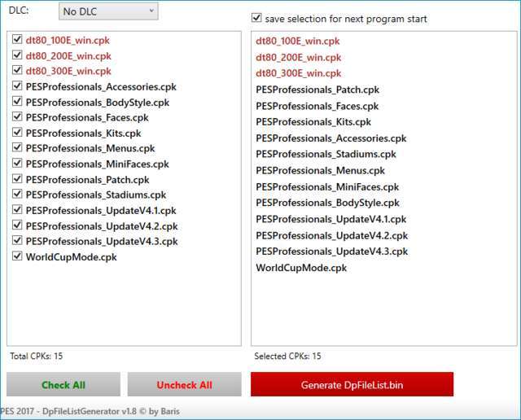This screenshot has height=420, width=521.
Task: Select PESProfessionals_Patch.cpk in the selected list
Action: coord(317,90)
